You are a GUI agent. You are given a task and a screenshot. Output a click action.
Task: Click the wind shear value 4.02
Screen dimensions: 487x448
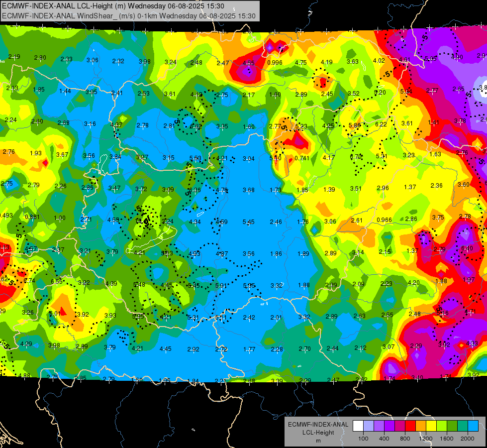tap(379, 61)
